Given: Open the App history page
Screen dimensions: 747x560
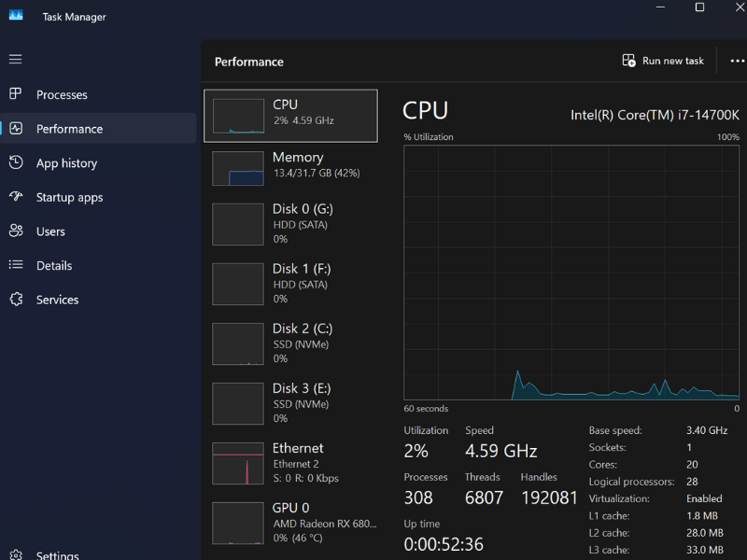Looking at the screenshot, I should [66, 163].
